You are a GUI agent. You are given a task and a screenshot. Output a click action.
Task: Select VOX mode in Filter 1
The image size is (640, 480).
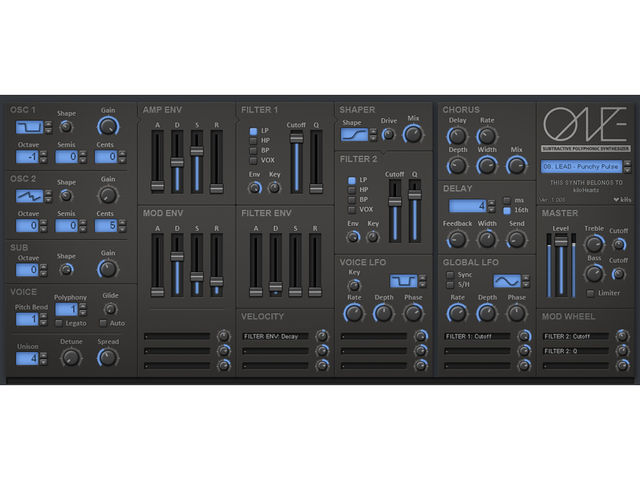(x=253, y=160)
